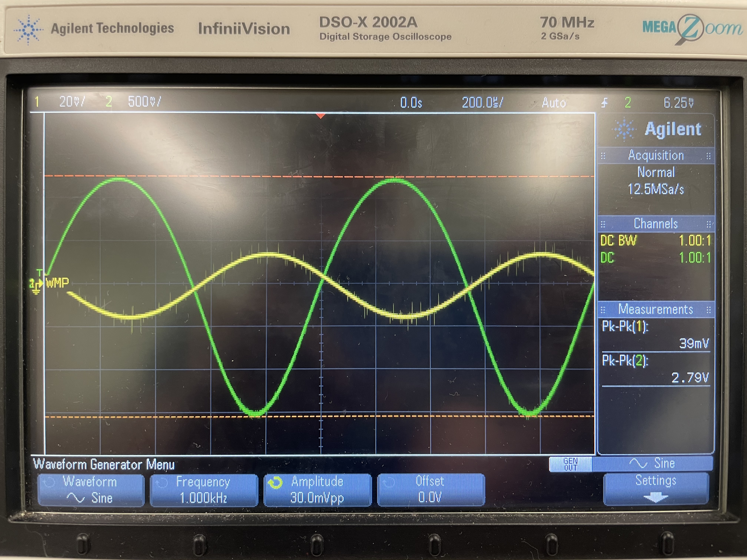Click the Agilent Technologies starburst logo

(x=28, y=30)
